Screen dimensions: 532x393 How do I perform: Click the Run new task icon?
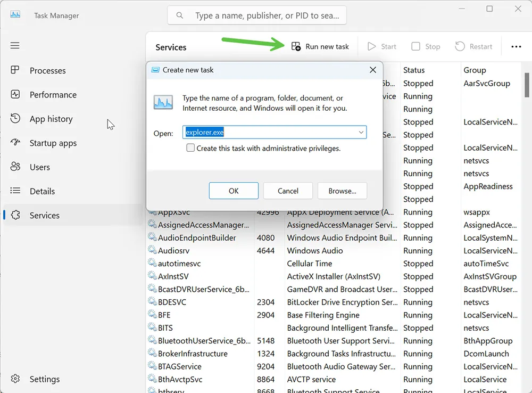tap(296, 46)
